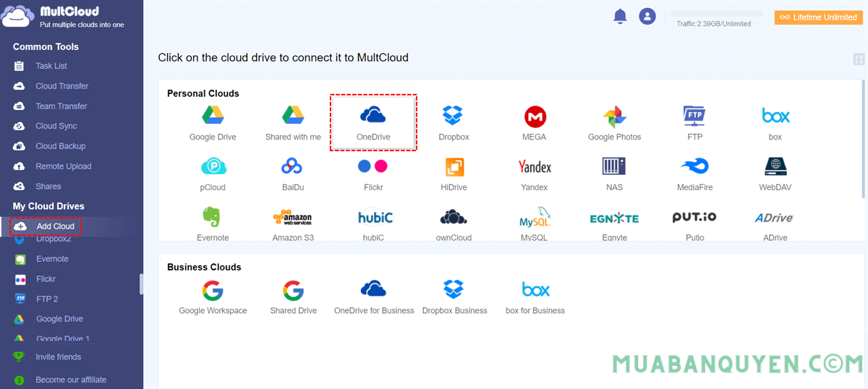The image size is (868, 389).
Task: Choose the personal box cloud
Action: point(775,116)
